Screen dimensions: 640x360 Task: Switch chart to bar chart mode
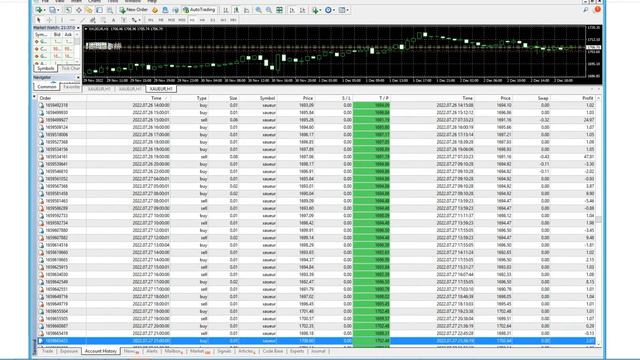click(226, 10)
